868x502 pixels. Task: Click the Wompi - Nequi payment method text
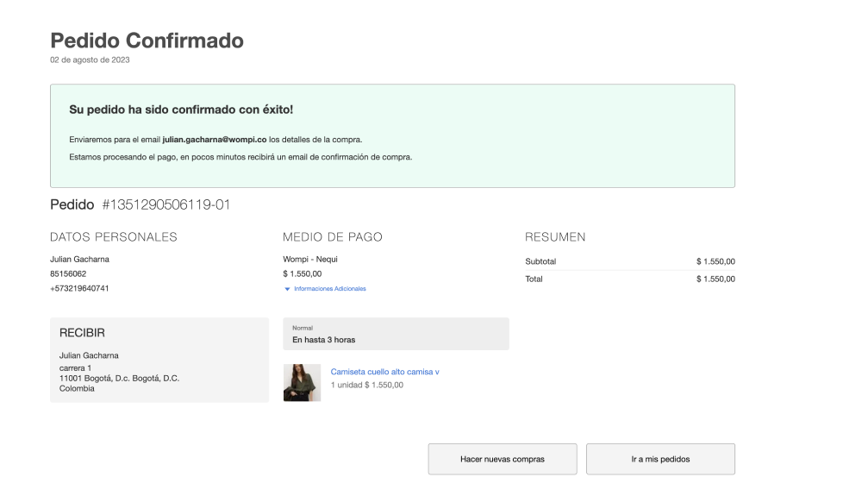click(311, 260)
